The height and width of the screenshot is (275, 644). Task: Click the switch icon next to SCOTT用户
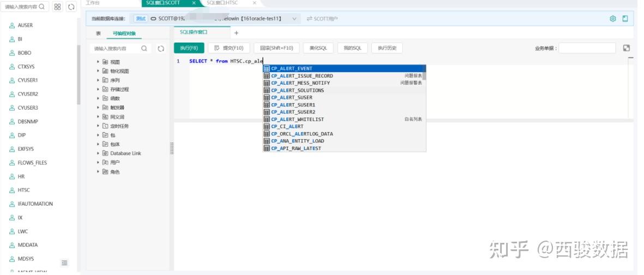point(309,19)
